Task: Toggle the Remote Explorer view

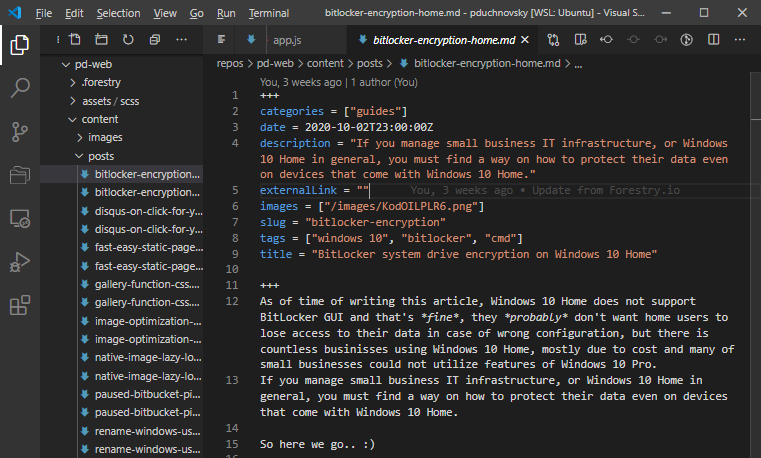Action: tap(20, 218)
